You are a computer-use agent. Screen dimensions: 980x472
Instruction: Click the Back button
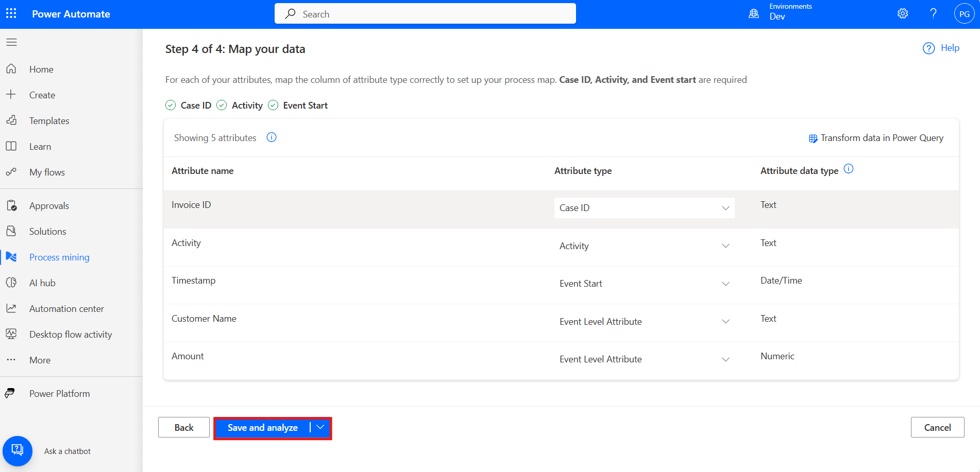(184, 428)
